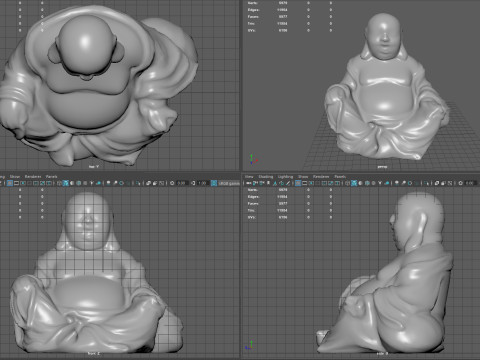Open Camera Attributes icon in side view toolbar
The width and height of the screenshot is (480, 360).
pyautogui.click(x=261, y=183)
